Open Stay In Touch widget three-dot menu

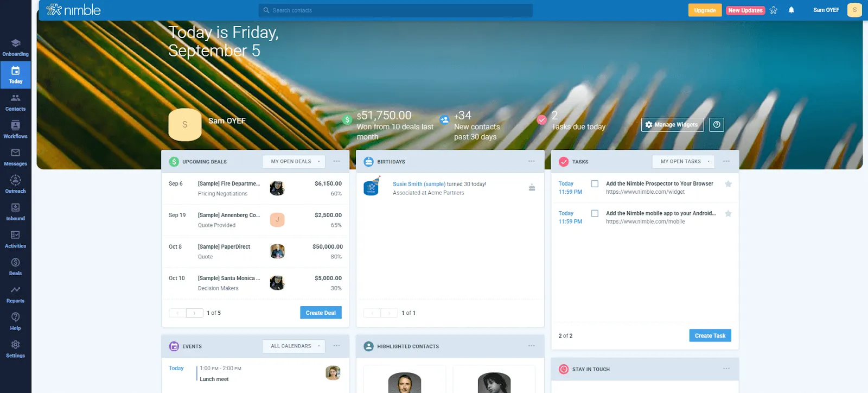pos(726,369)
